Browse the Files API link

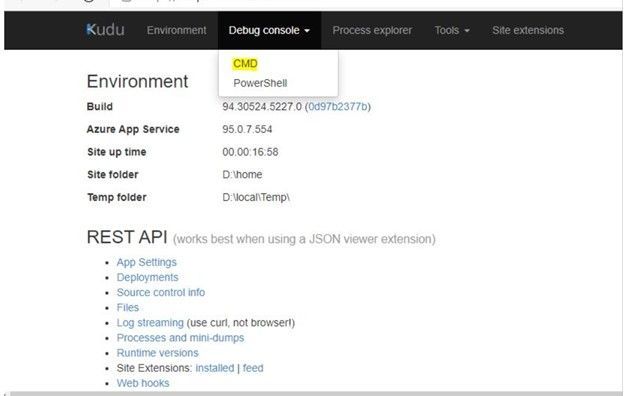tap(128, 308)
